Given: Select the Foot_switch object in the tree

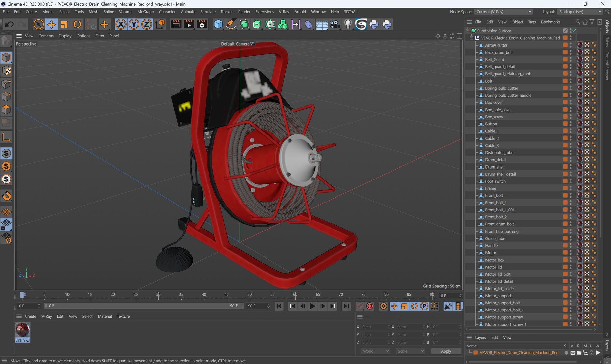Looking at the screenshot, I should pos(495,181).
